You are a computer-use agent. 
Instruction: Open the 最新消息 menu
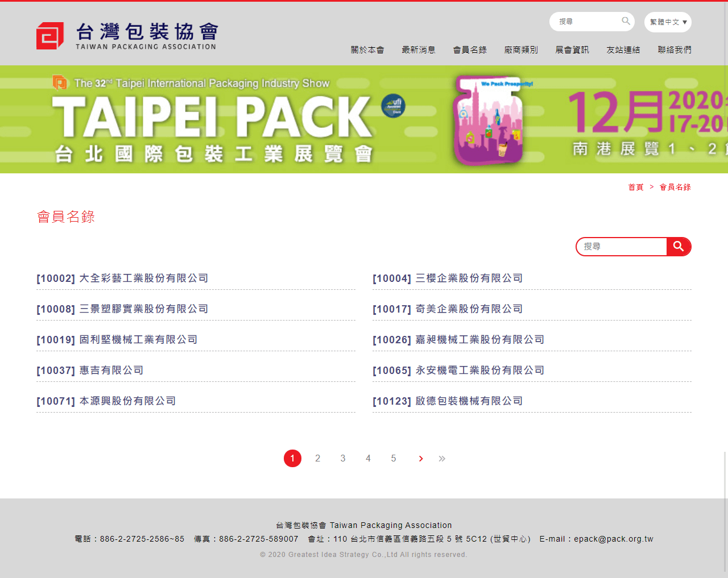pos(419,50)
